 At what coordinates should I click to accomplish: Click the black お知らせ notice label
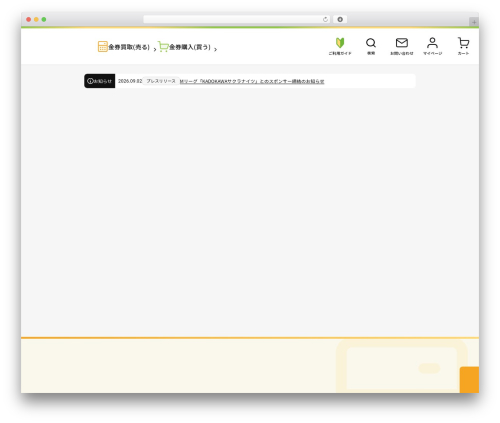100,81
